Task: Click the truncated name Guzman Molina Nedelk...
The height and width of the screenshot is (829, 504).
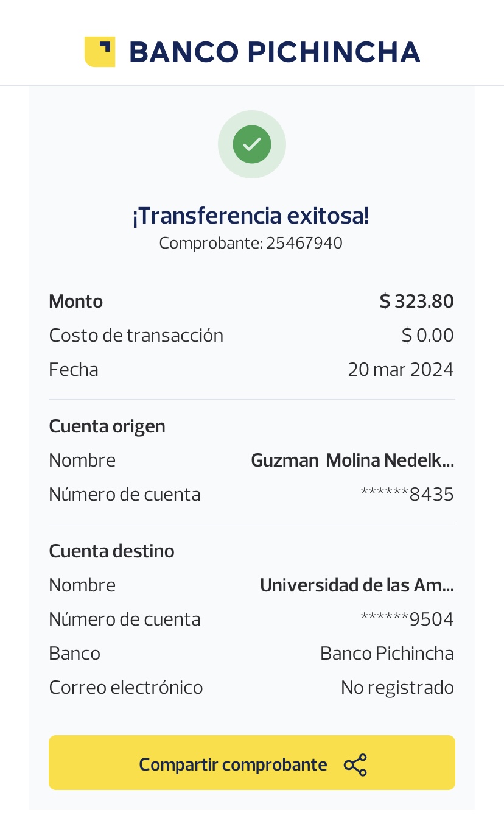Action: [x=352, y=460]
